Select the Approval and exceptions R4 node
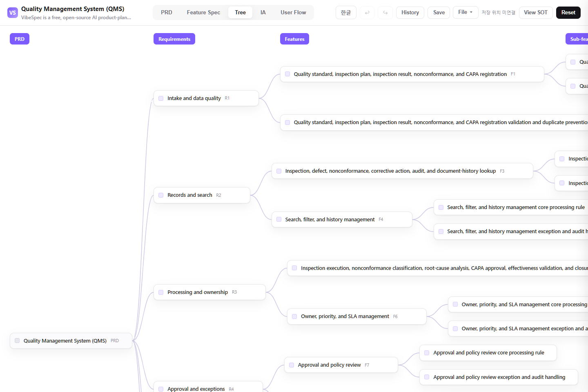The width and height of the screenshot is (588, 392). [208, 387]
